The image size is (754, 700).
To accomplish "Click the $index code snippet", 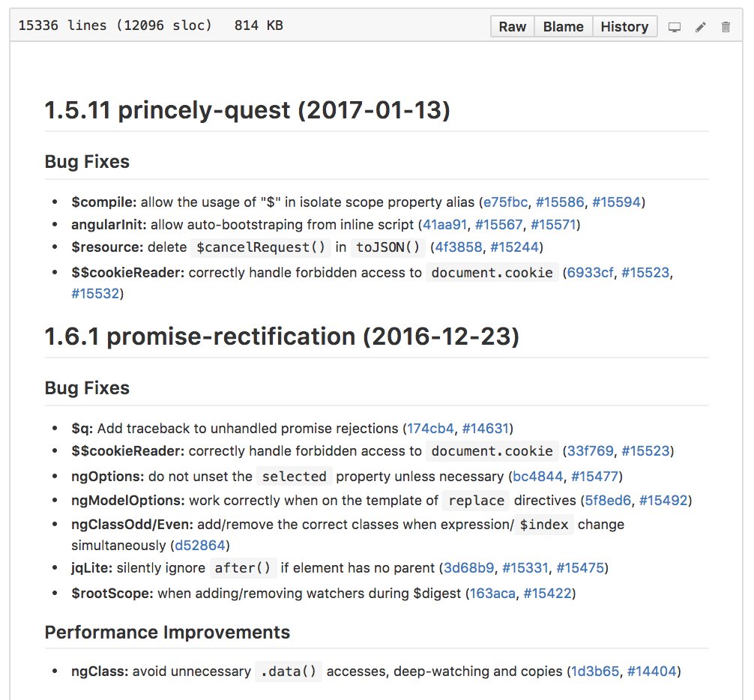I will (544, 525).
